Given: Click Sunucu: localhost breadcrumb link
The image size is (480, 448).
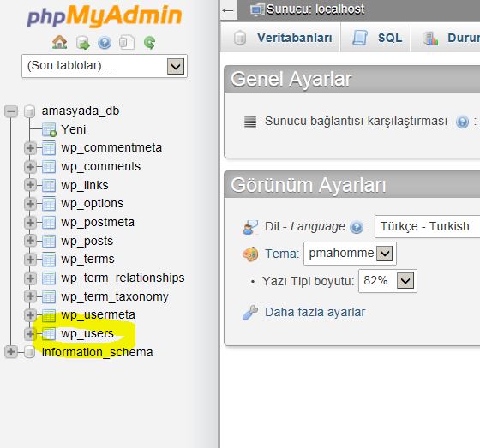Looking at the screenshot, I should 315,9.
